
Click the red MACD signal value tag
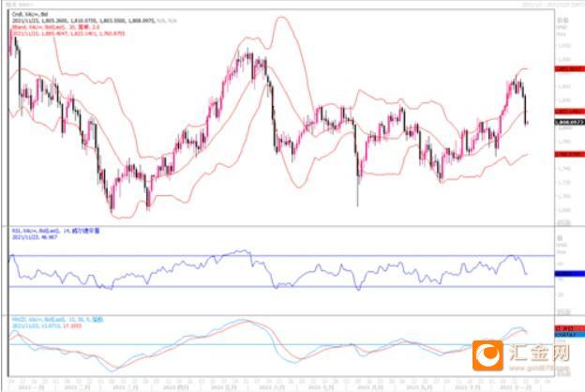[x=570, y=328]
